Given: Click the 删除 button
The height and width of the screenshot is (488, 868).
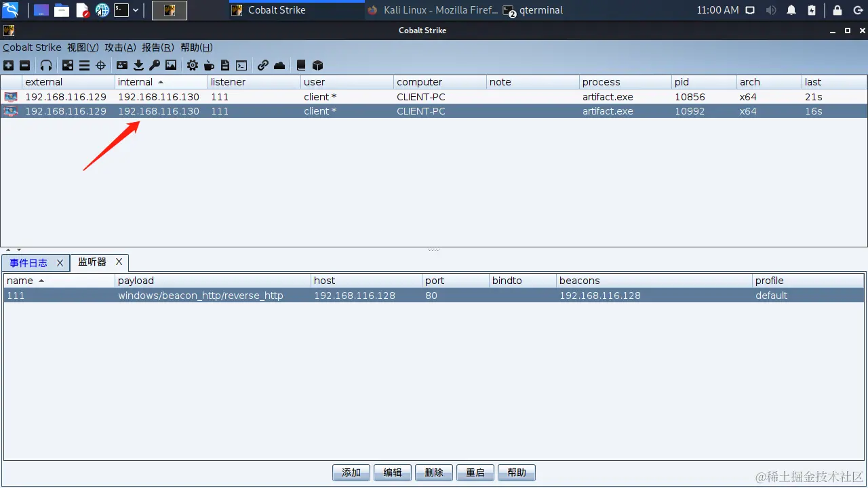Looking at the screenshot, I should (434, 472).
